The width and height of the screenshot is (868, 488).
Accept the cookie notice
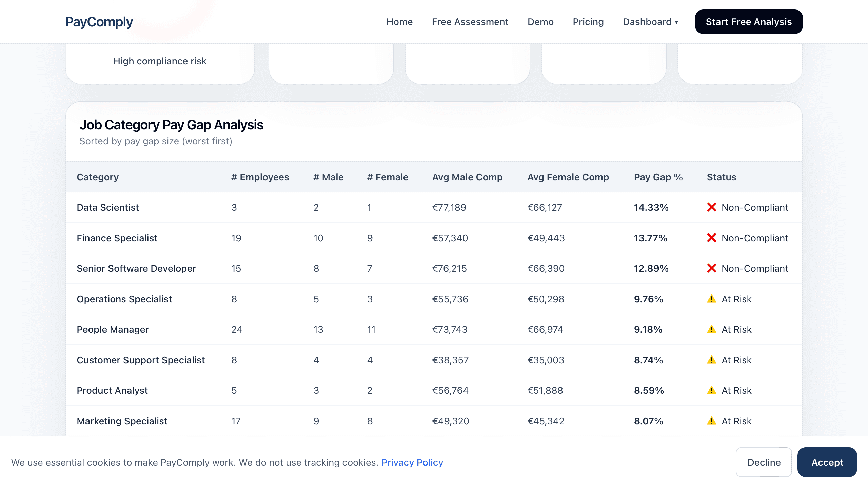point(827,462)
